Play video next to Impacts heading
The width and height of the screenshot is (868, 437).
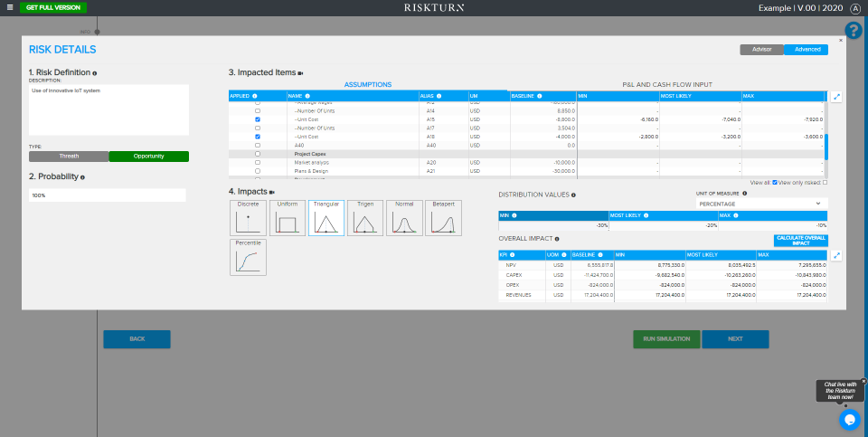pos(272,192)
